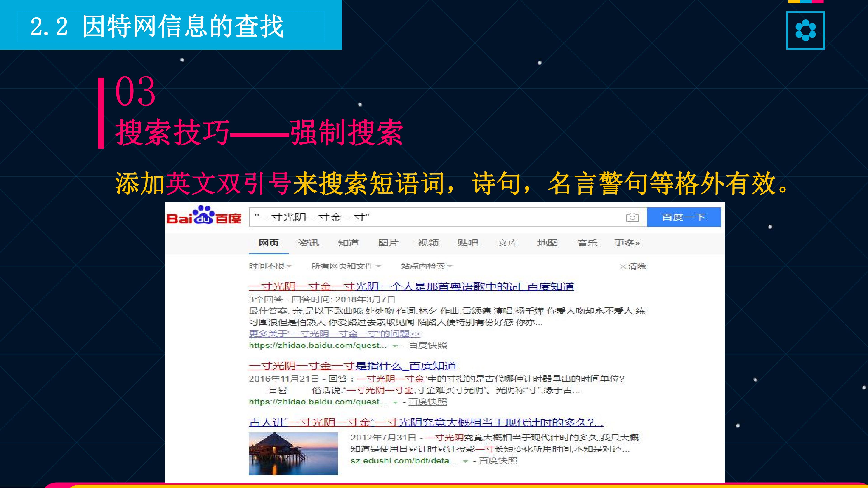This screenshot has height=488, width=868.
Task: Open 更多关于"一寸光阴一寸金一寸"的问题 link
Action: click(334, 334)
